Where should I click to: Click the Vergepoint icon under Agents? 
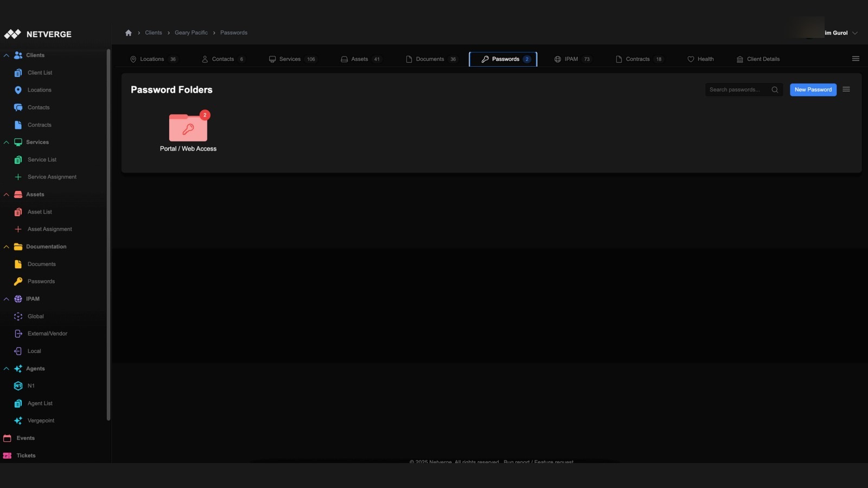[18, 420]
